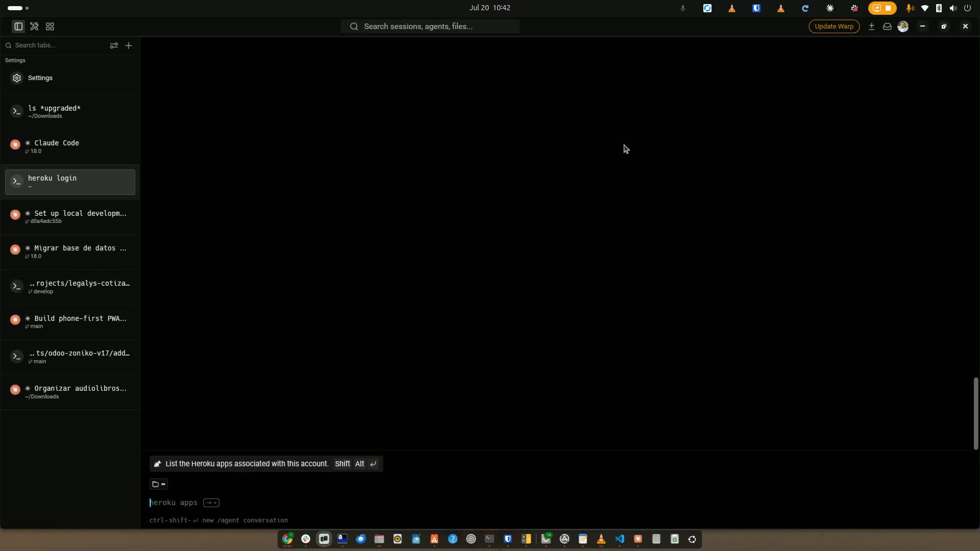Launch Google Chrome from the dock
This screenshot has width=980, height=551.
click(x=287, y=539)
